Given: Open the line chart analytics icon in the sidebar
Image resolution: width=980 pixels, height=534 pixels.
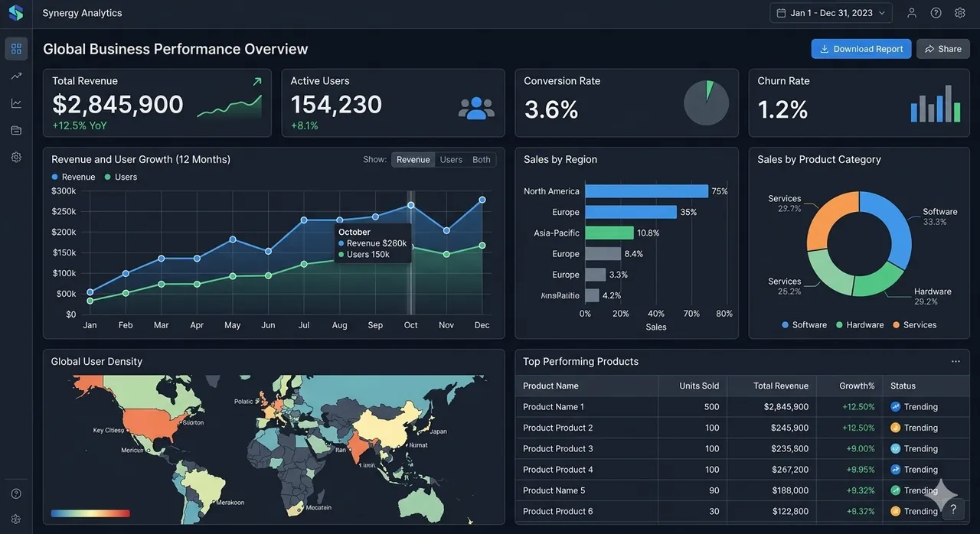Looking at the screenshot, I should pyautogui.click(x=15, y=103).
